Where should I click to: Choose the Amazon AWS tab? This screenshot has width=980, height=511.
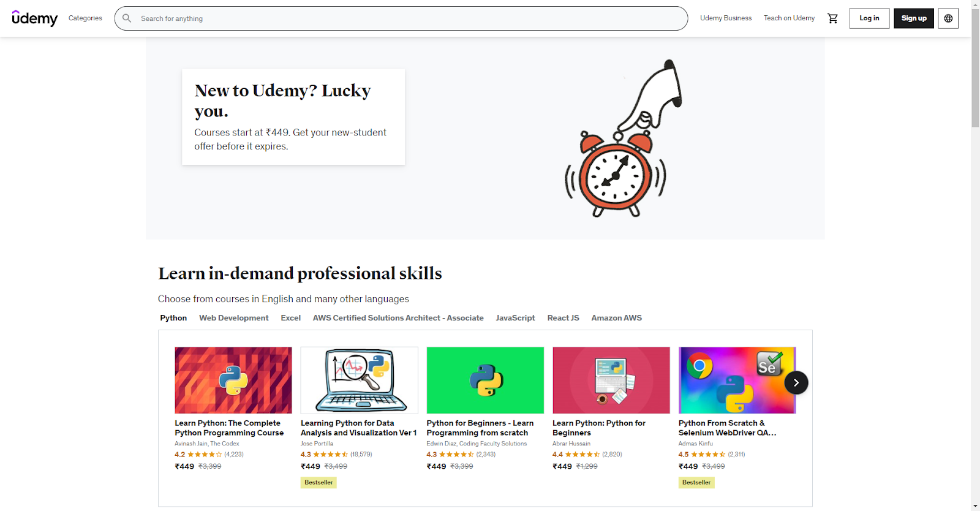point(617,318)
